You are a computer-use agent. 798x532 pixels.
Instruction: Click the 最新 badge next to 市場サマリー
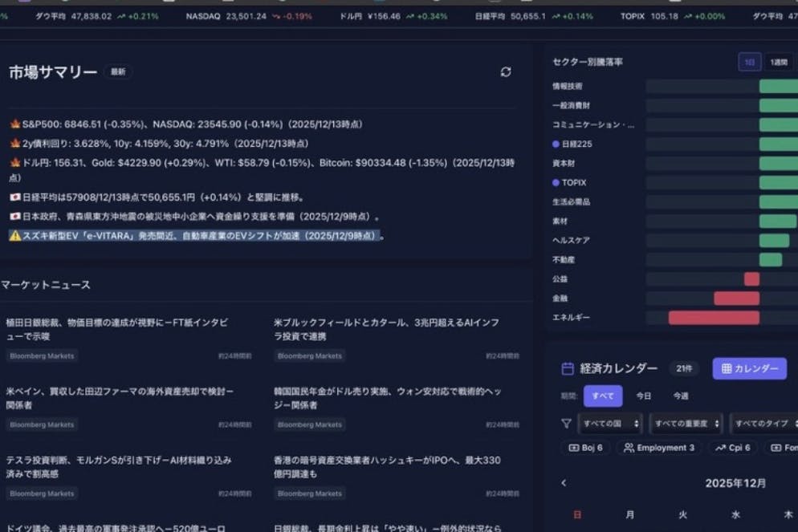118,72
